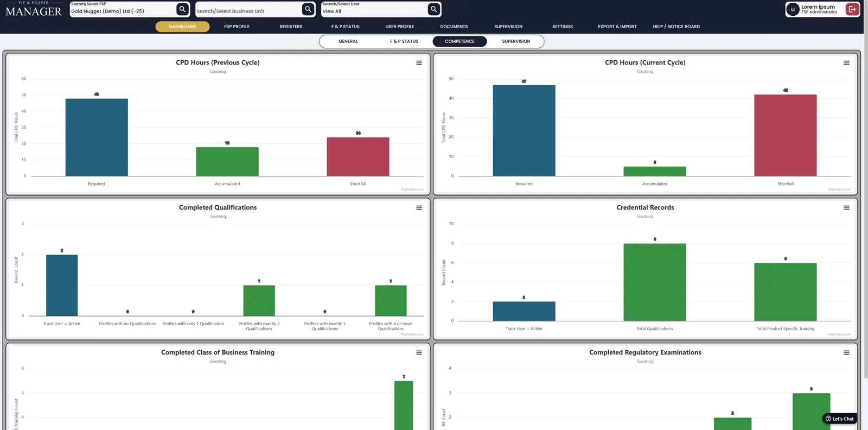Click the Total Product Specific Training bar

(x=785, y=292)
